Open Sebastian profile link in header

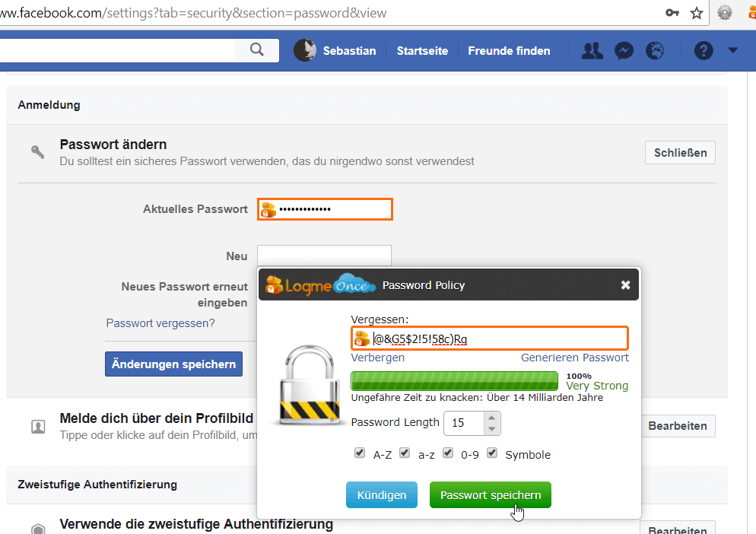pos(349,51)
